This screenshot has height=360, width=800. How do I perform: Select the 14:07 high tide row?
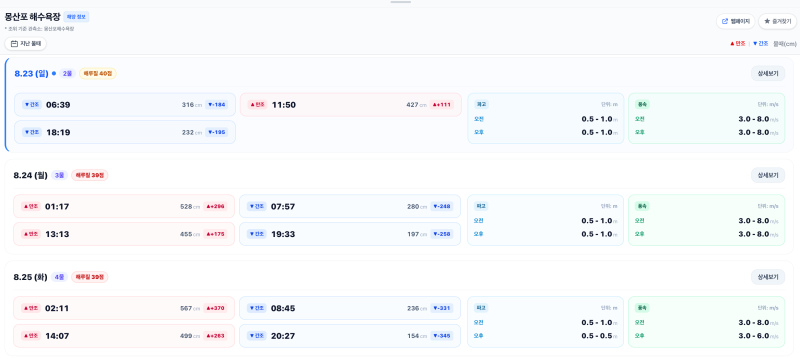coord(124,336)
